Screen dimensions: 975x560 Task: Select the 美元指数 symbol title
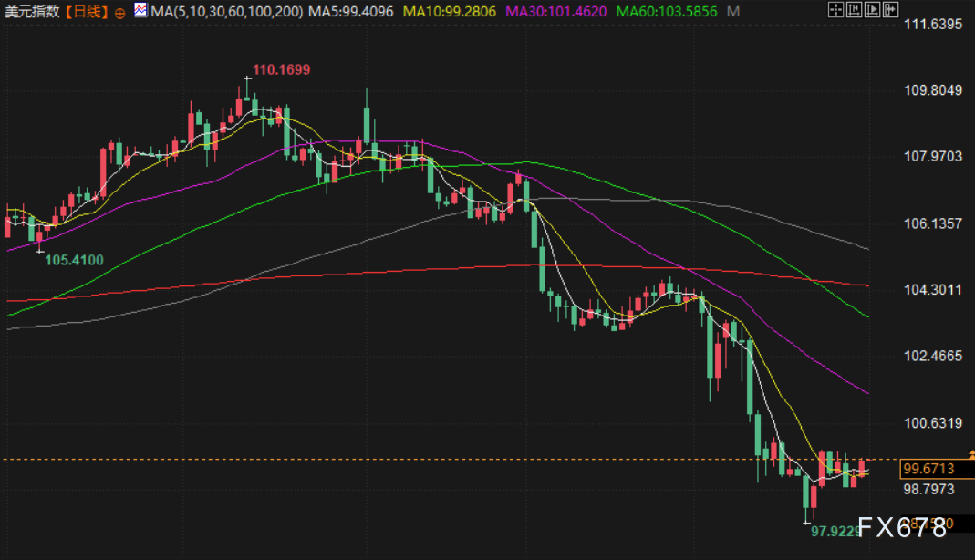click(x=32, y=12)
